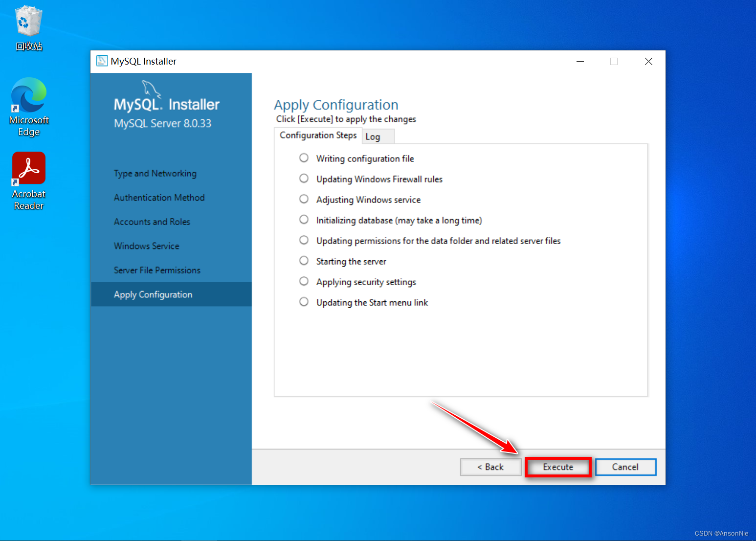
Task: Close the MySQL Installer window
Action: (x=648, y=62)
